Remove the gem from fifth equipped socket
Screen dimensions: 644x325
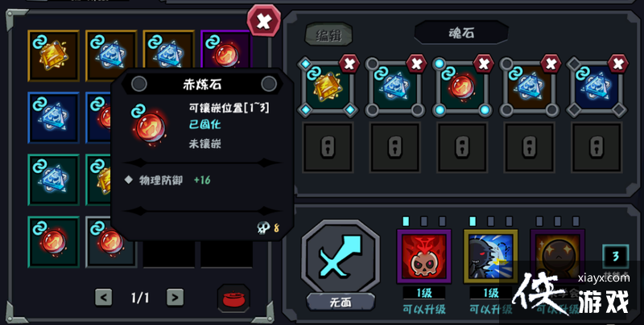click(x=617, y=64)
